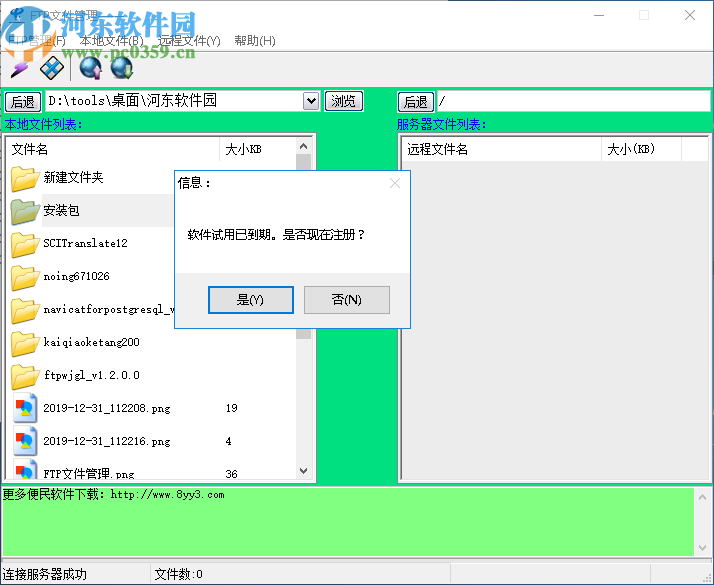Select the SCITranslate12 row name
This screenshot has height=585, width=714.
86,243
